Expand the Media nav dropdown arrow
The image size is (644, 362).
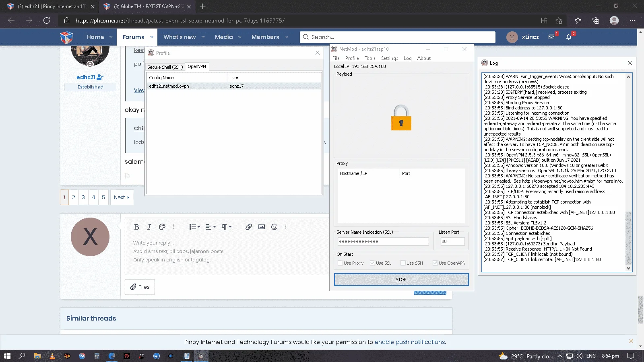click(x=240, y=37)
